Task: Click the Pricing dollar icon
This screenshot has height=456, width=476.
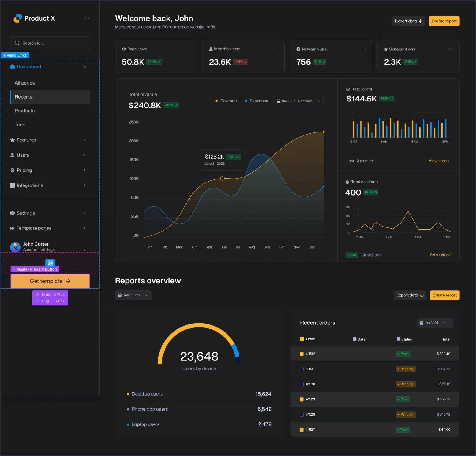Action: pos(12,170)
